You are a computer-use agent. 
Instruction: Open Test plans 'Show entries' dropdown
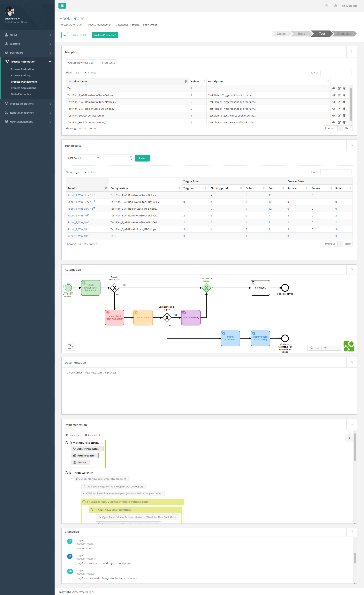[x=80, y=73]
